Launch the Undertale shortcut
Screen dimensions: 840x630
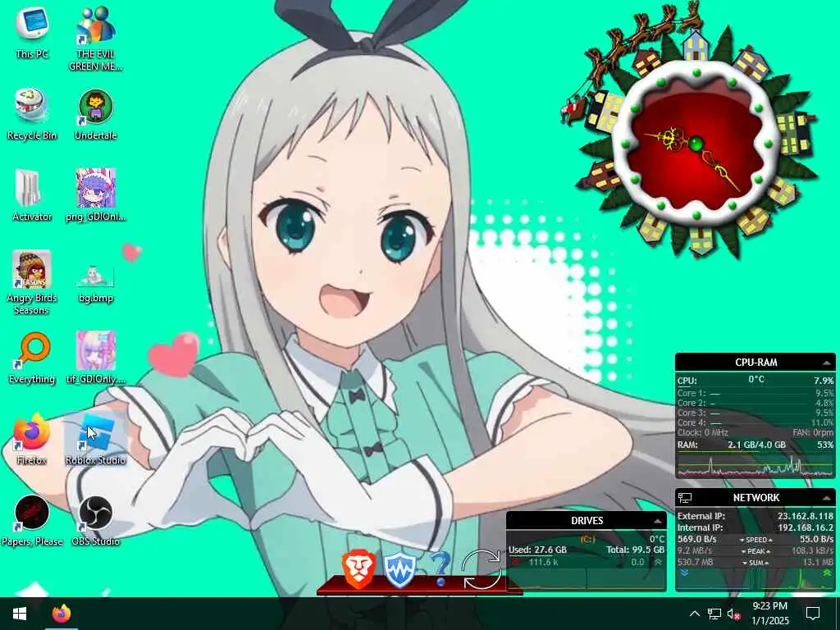click(95, 114)
